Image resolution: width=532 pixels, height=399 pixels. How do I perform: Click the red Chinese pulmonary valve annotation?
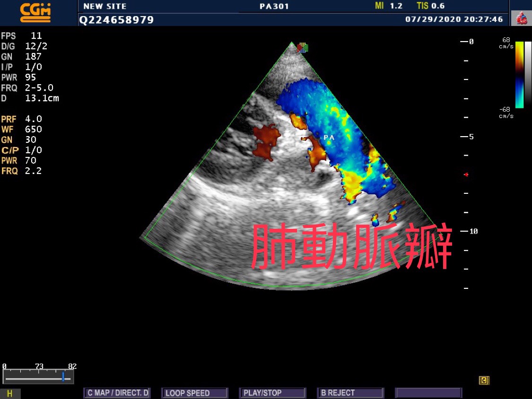[x=352, y=246]
